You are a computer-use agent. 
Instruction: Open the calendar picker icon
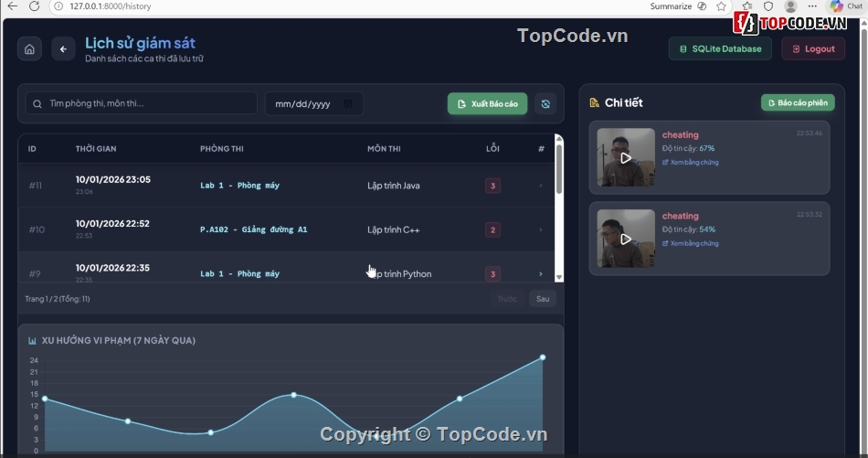348,103
